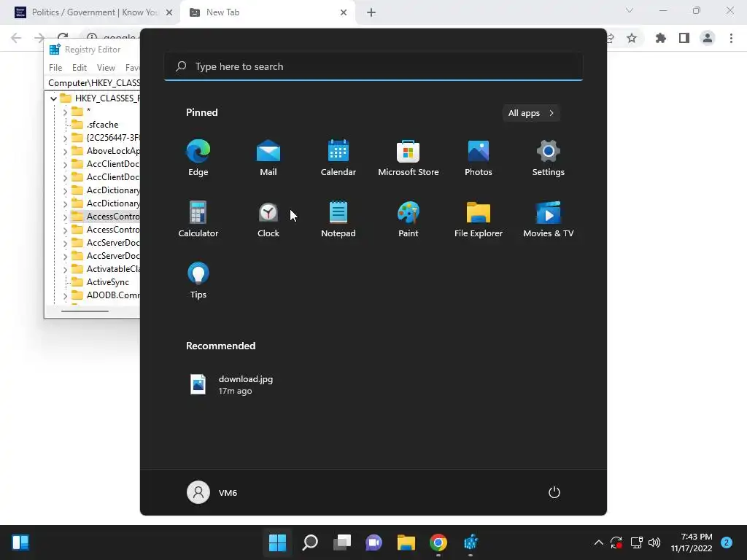Screen dimensions: 747x560
Task: Focus the Type here to search box
Action: 373,66
